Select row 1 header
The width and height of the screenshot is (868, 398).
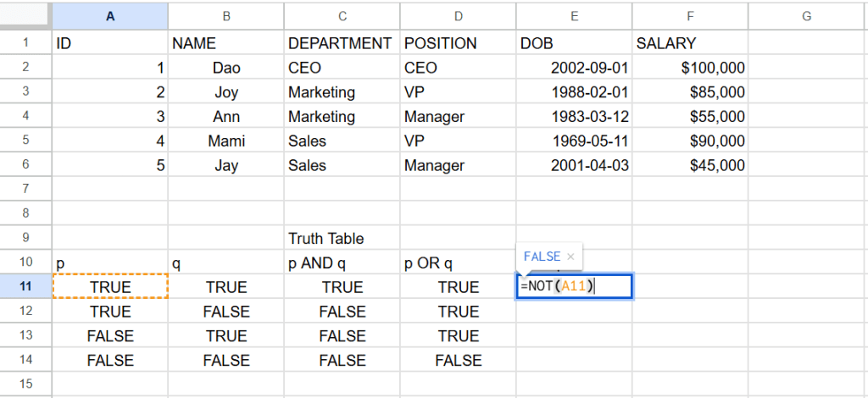coord(25,43)
